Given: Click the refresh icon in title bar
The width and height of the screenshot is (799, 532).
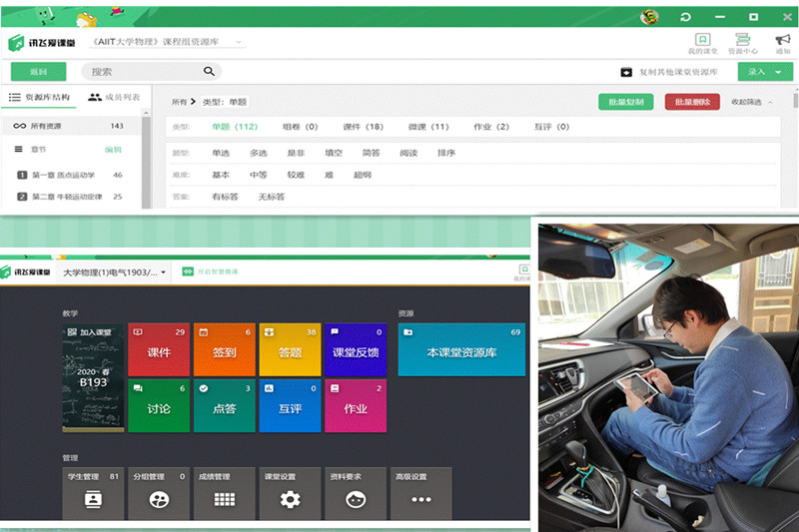Looking at the screenshot, I should [x=685, y=17].
